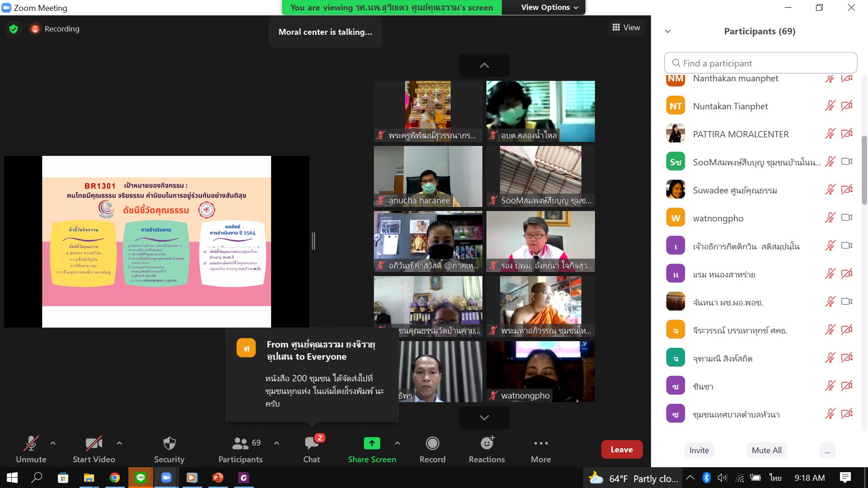The image size is (868, 488).
Task: Toggle camera icon for watnongpho participant
Action: click(x=847, y=218)
